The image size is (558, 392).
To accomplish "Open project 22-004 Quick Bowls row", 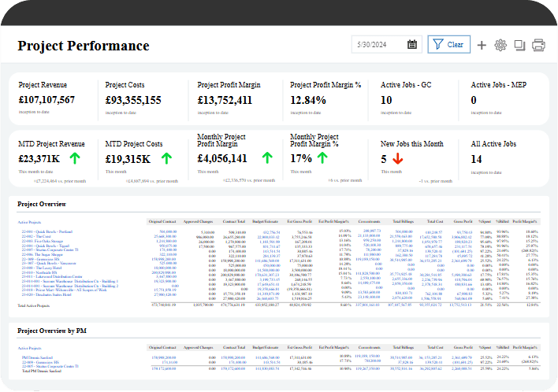I will point(45,246).
